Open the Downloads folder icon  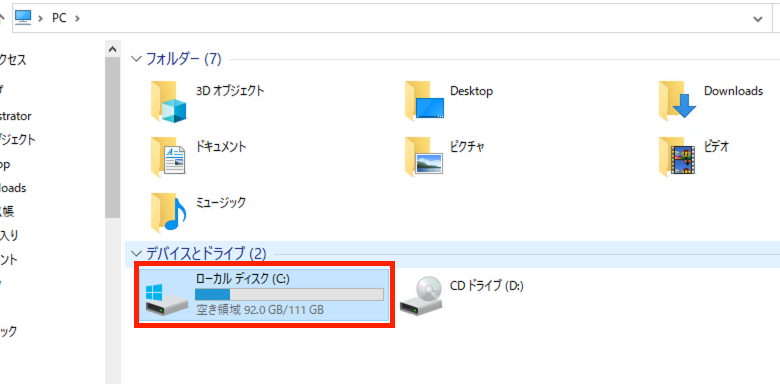(x=678, y=101)
